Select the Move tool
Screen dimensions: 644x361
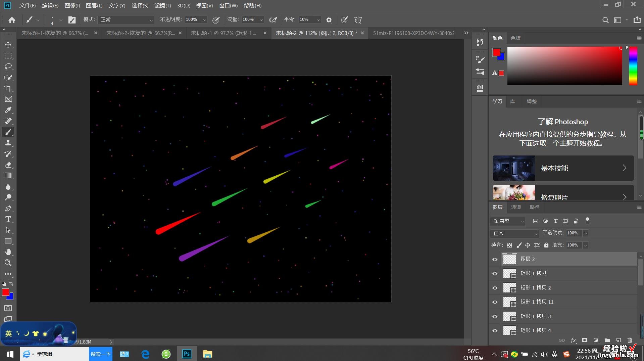[8, 45]
